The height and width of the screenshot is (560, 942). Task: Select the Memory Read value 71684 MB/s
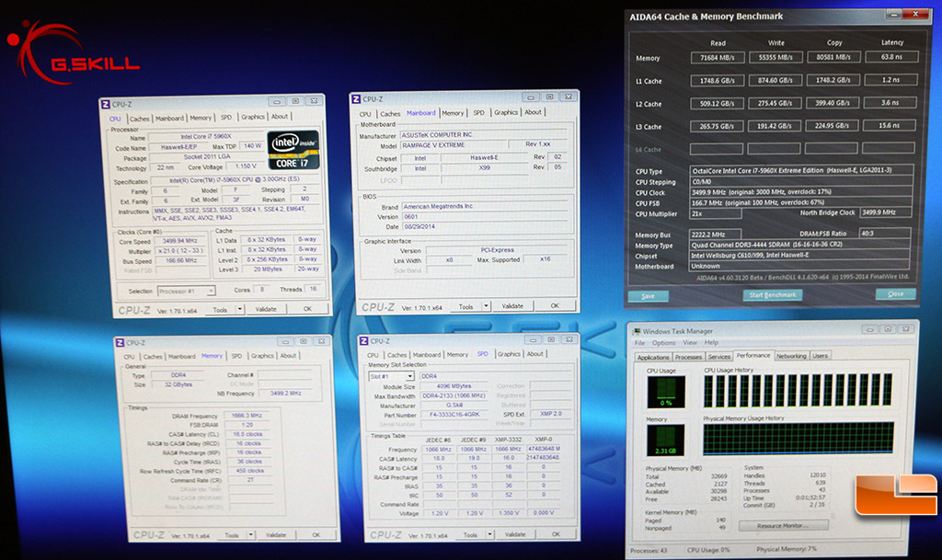click(x=718, y=58)
